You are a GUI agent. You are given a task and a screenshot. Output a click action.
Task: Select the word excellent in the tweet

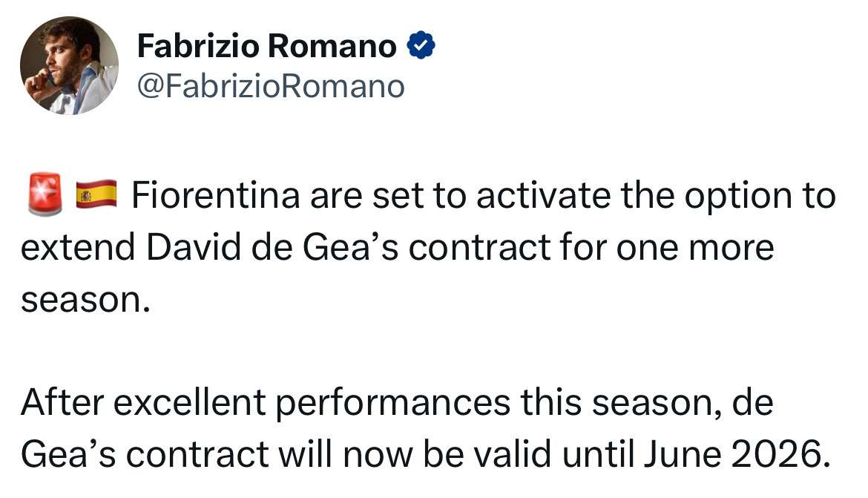tap(190, 402)
